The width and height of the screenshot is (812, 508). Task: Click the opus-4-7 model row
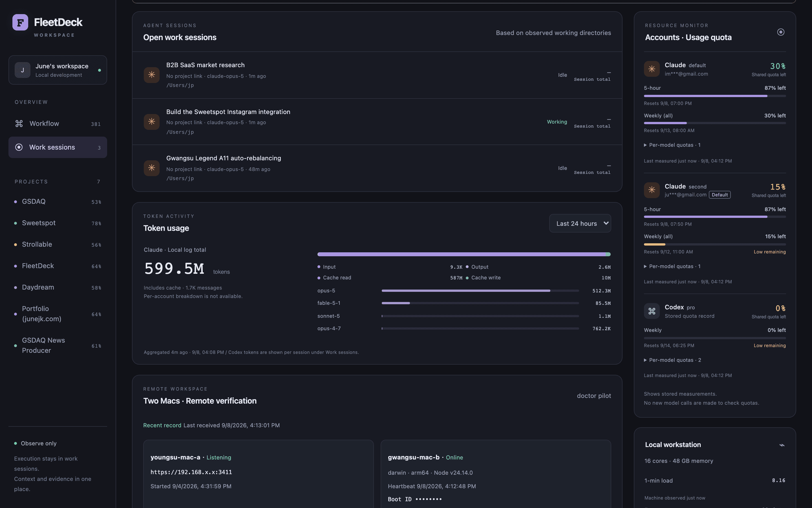(464, 329)
